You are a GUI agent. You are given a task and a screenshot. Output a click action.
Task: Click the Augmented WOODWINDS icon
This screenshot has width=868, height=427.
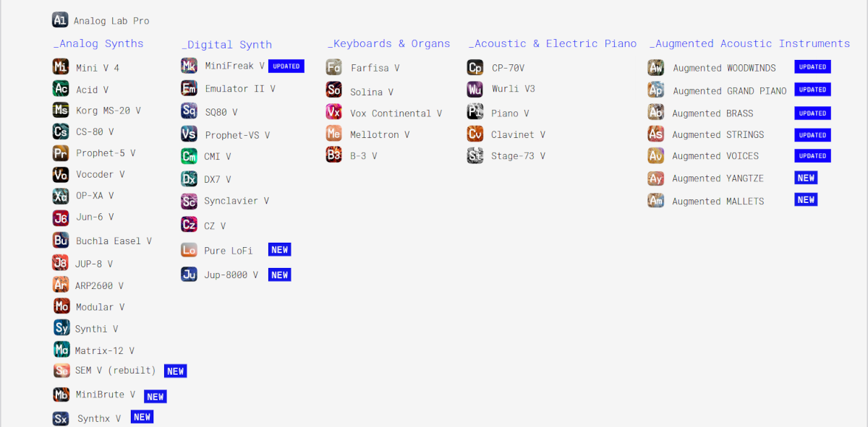[x=656, y=67]
